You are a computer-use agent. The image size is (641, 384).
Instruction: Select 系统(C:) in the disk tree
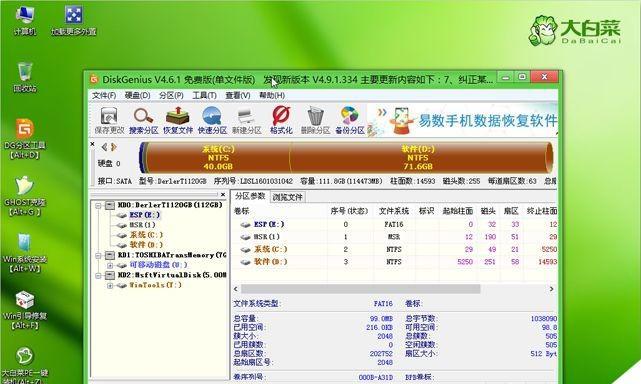146,235
